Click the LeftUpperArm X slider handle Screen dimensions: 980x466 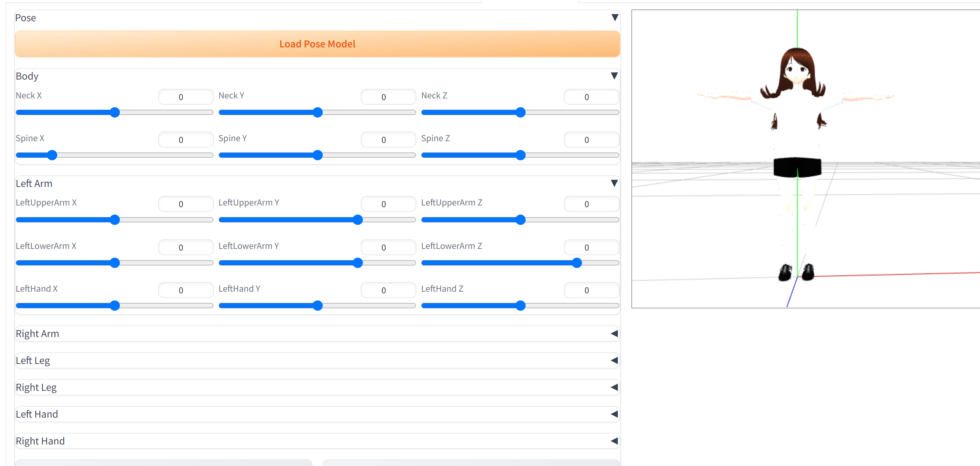[x=115, y=219]
